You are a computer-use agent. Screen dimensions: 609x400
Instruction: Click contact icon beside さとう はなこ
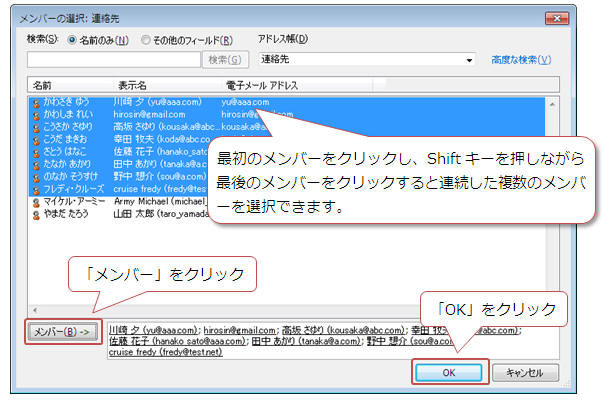(38, 153)
